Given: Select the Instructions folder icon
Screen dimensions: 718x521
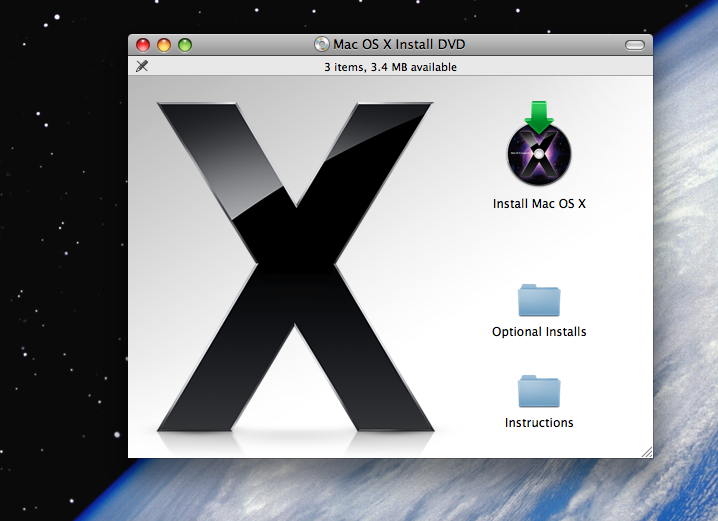Looking at the screenshot, I should tap(539, 391).
